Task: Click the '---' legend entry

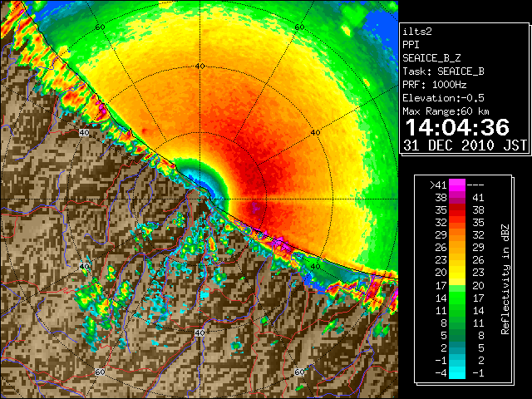Action: (x=475, y=185)
